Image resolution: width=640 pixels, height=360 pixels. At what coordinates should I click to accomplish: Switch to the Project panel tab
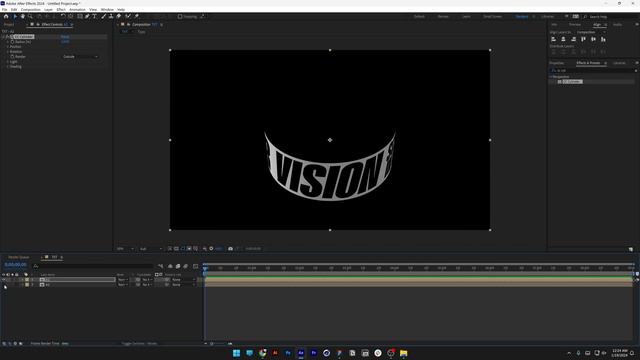point(9,24)
